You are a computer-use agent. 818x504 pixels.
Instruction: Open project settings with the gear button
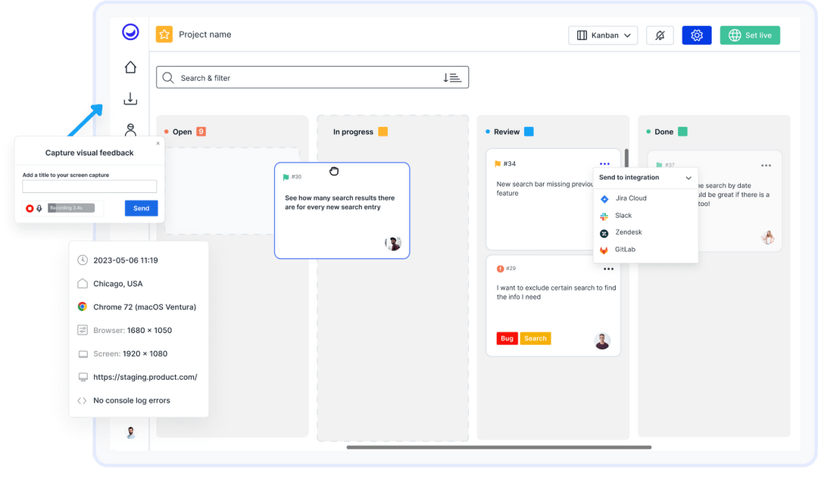(x=697, y=35)
